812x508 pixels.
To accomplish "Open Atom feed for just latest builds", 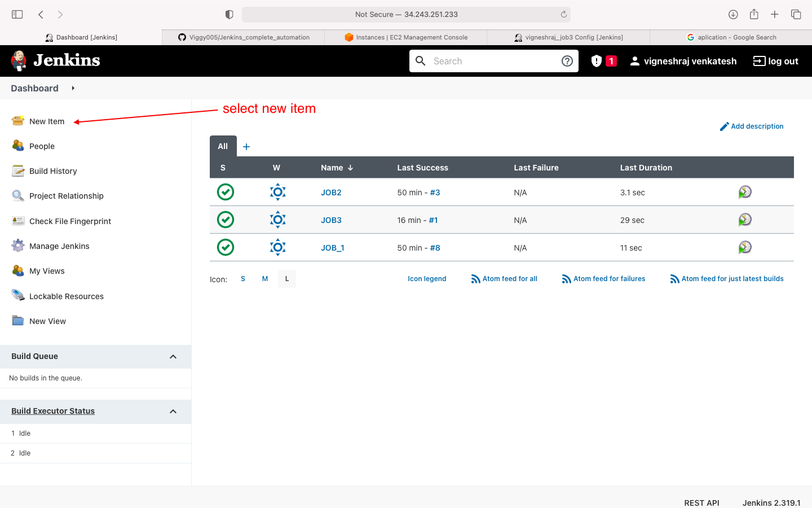I will point(727,279).
